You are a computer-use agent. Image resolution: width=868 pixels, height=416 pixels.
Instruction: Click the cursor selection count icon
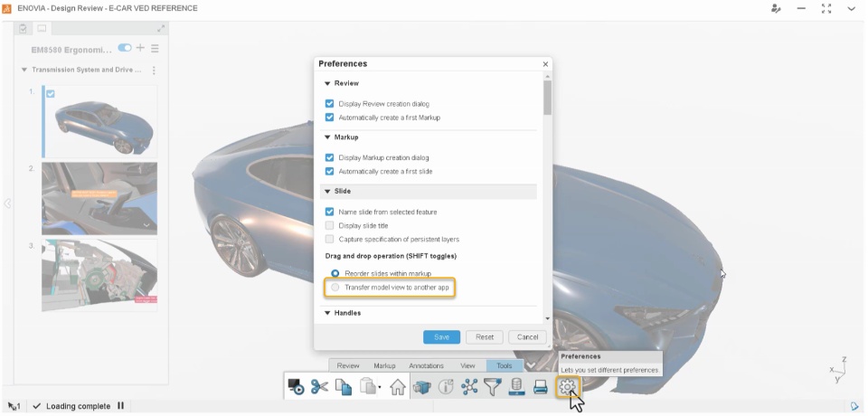(x=14, y=406)
